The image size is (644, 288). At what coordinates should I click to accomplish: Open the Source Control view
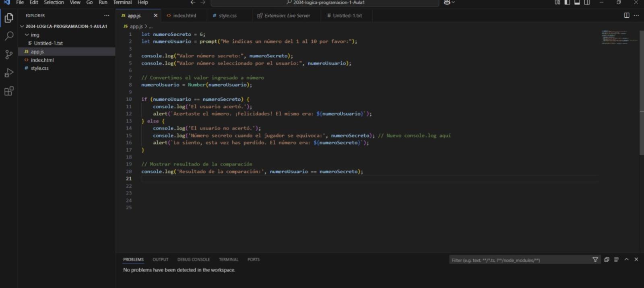click(9, 54)
